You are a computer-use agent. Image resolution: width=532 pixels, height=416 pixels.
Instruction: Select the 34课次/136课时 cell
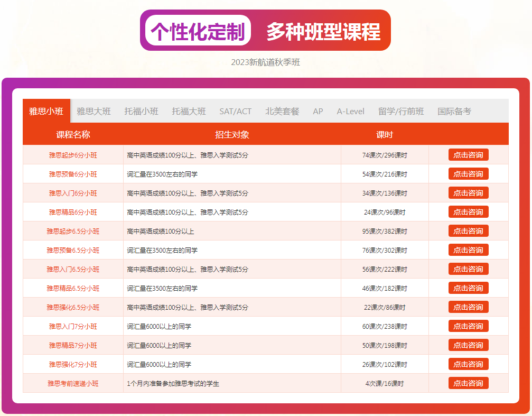point(385,193)
